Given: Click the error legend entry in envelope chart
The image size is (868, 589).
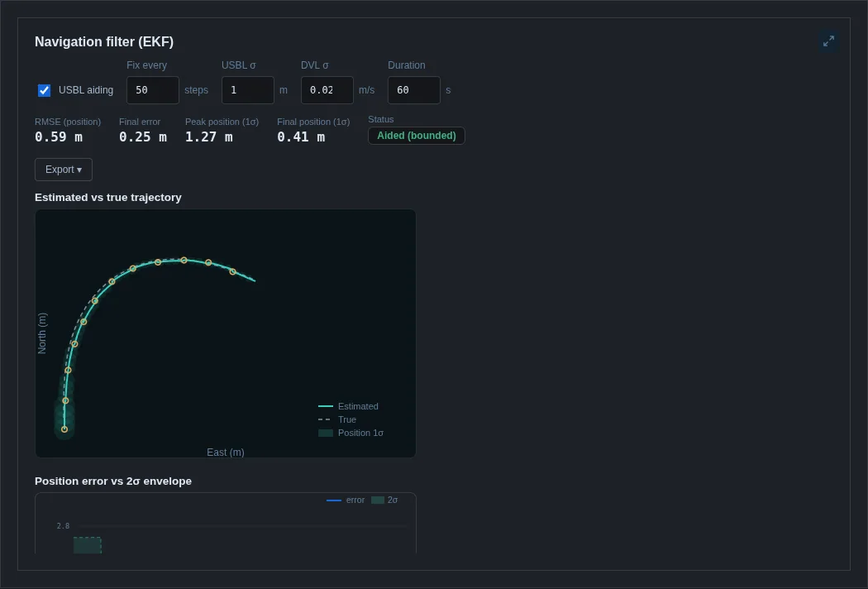Looking at the screenshot, I should [x=346, y=500].
